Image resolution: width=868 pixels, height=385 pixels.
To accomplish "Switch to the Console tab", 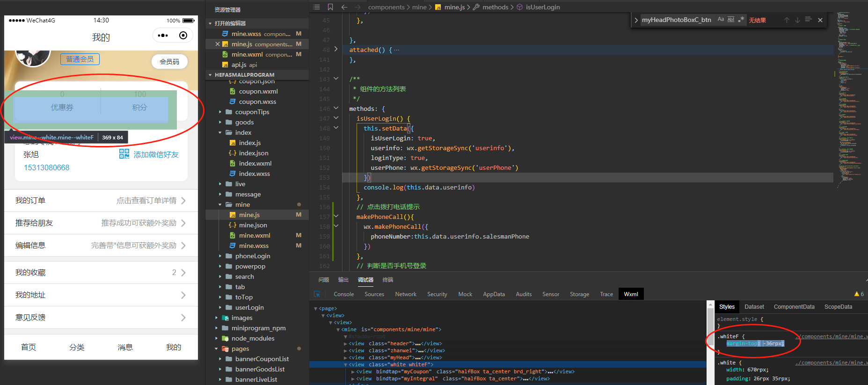I will pyautogui.click(x=343, y=294).
